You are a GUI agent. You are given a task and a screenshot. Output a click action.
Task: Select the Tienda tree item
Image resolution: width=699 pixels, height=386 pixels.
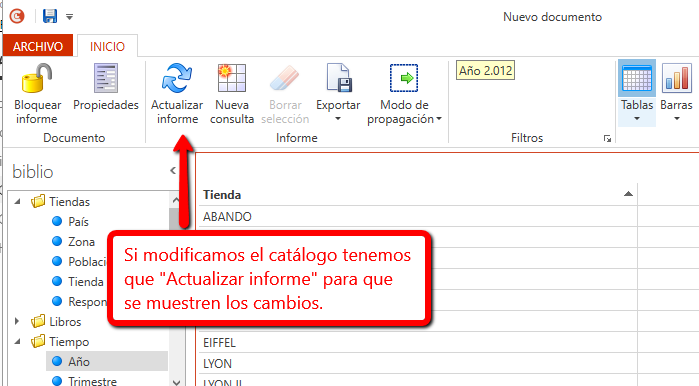coord(86,282)
